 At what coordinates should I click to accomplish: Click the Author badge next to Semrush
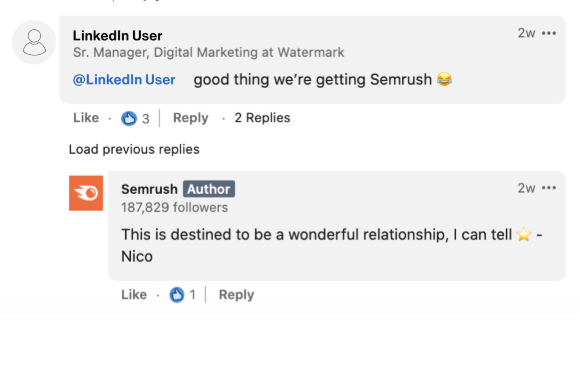[209, 189]
